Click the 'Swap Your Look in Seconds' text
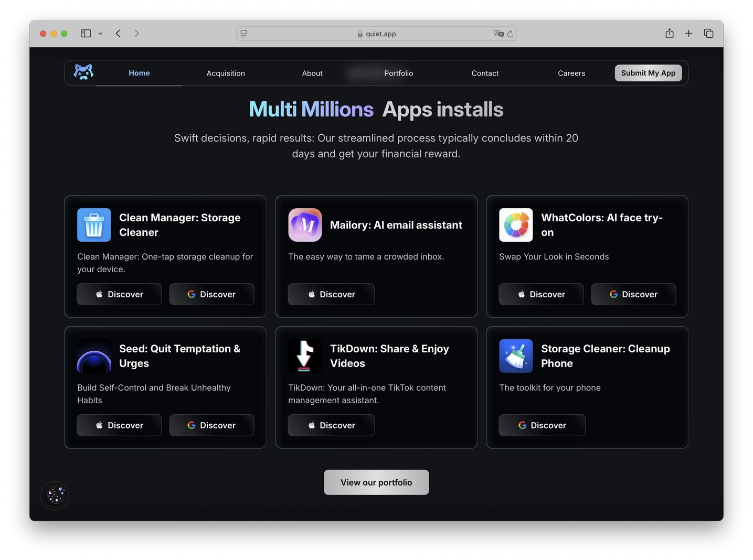This screenshot has height=560, width=753. tap(554, 256)
